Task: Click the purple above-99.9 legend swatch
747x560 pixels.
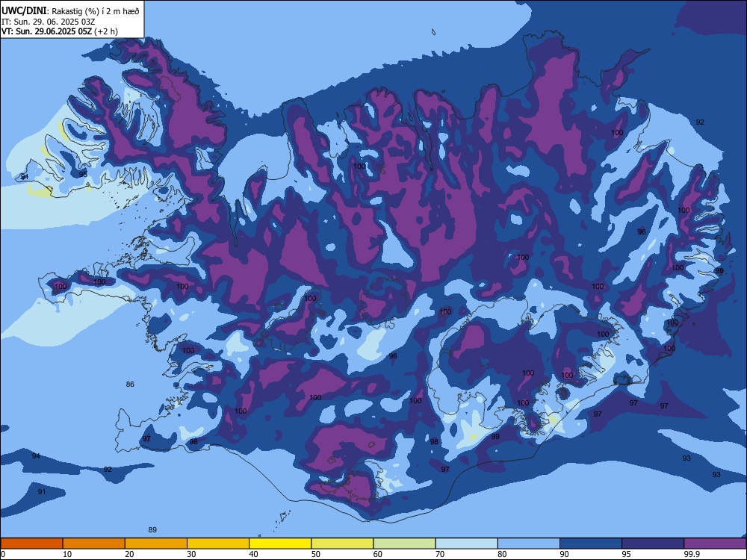Action: coord(715,544)
